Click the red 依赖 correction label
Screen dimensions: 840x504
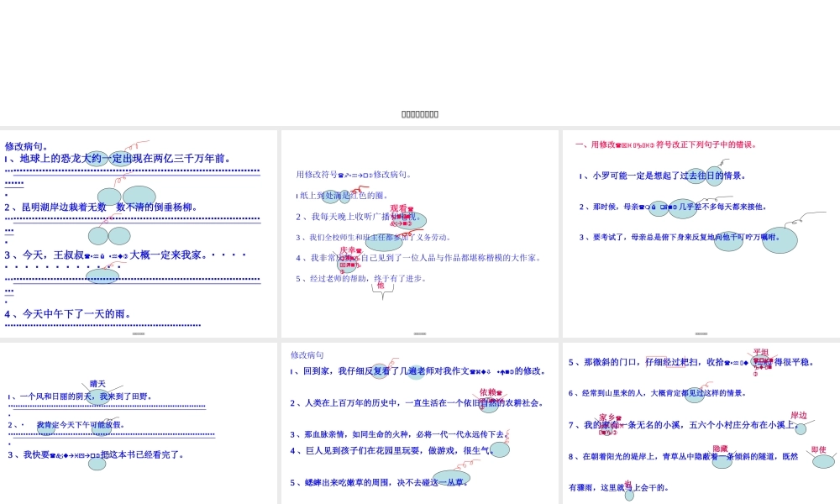point(491,392)
